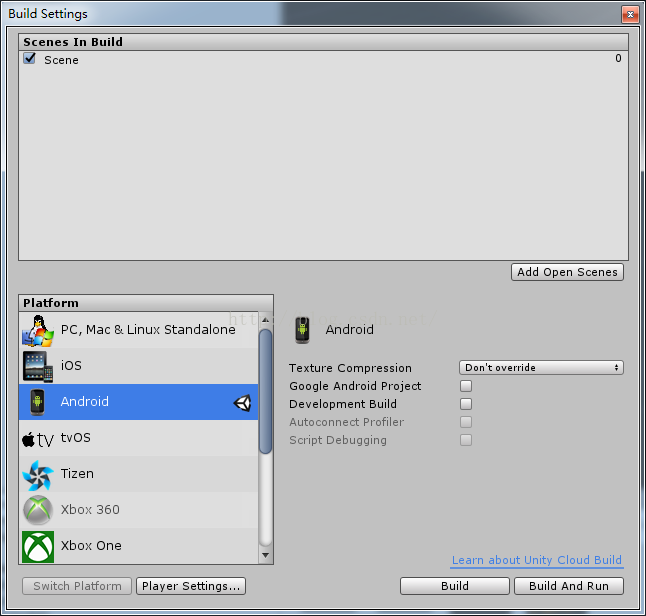Select the PC, Mac & Linux Standalone platform icon
The height and width of the screenshot is (616, 646).
pos(38,330)
